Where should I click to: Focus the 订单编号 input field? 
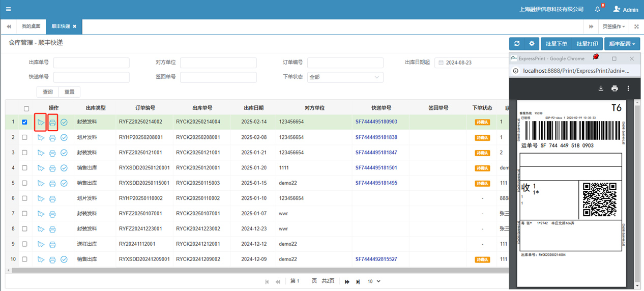[345, 63]
